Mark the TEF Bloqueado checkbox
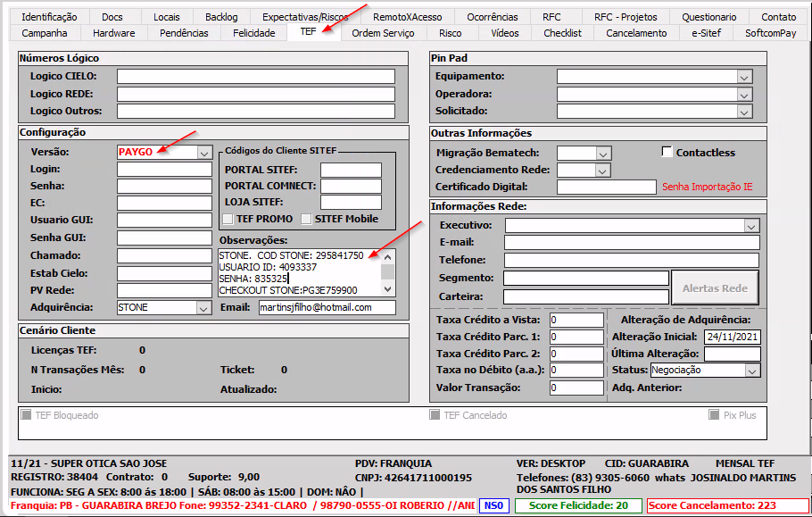Viewport: 812px width, 517px height. (x=25, y=415)
